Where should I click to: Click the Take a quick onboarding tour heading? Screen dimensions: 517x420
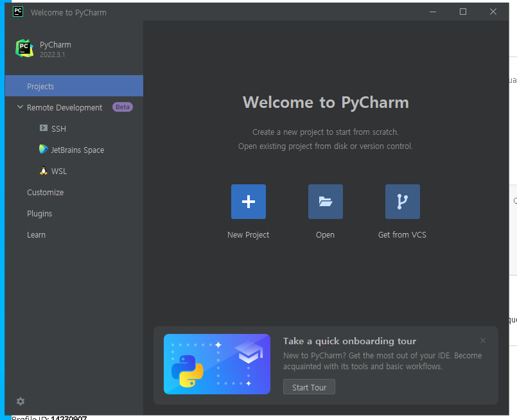[x=349, y=341]
